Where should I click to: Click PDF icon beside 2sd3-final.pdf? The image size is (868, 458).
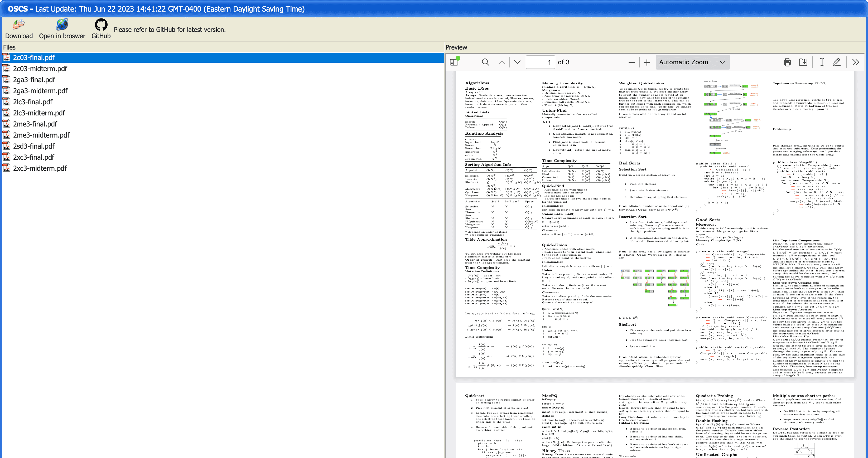coord(6,146)
